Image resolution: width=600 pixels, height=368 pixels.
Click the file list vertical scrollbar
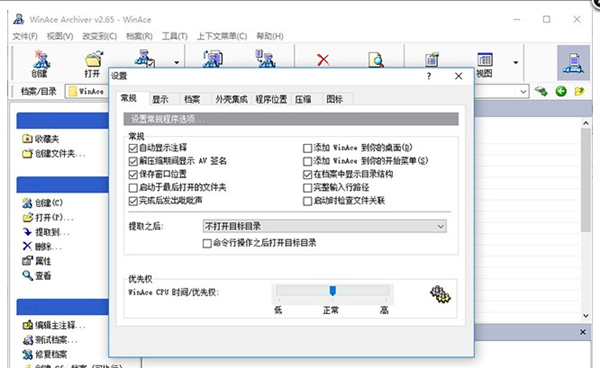[x=585, y=180]
